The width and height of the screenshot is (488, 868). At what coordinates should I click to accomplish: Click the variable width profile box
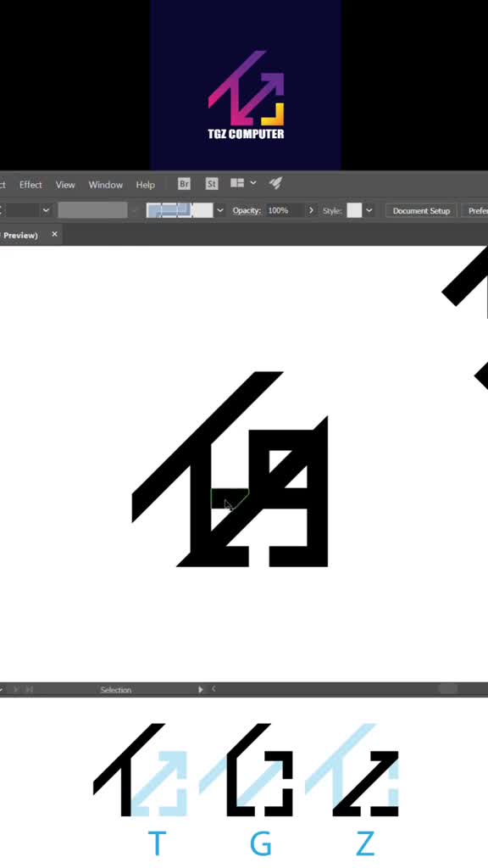pos(92,210)
